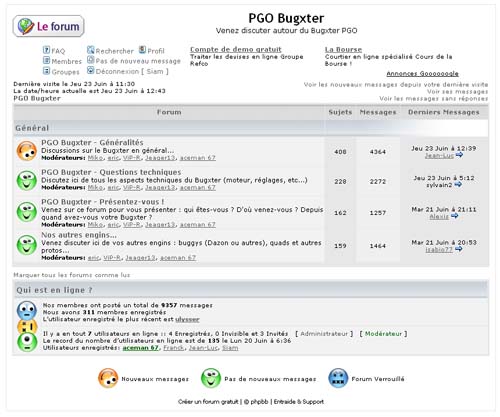The width and height of the screenshot is (500, 417).
Task: Click Marquer tous les forums comme lus
Action: (72, 275)
